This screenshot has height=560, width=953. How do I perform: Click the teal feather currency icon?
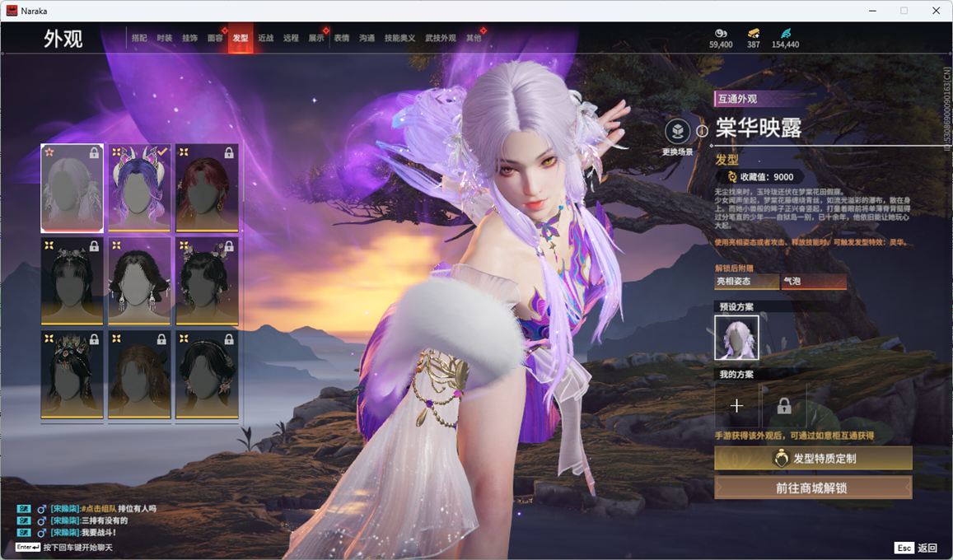786,33
